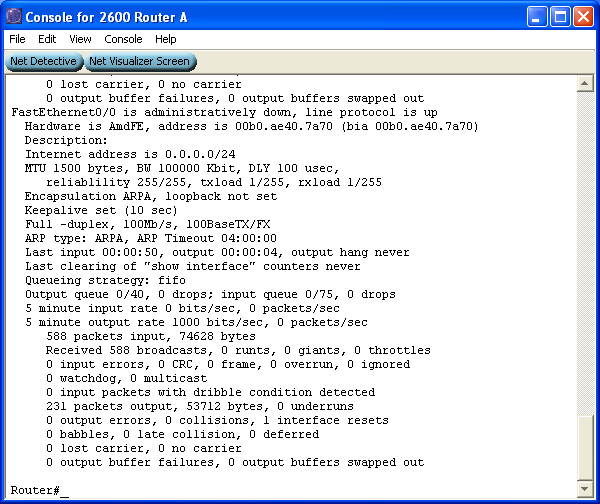Click 'Internet address is 0.0.0.0/24' text
Viewport: 600px width, 504px height.
coord(130,154)
